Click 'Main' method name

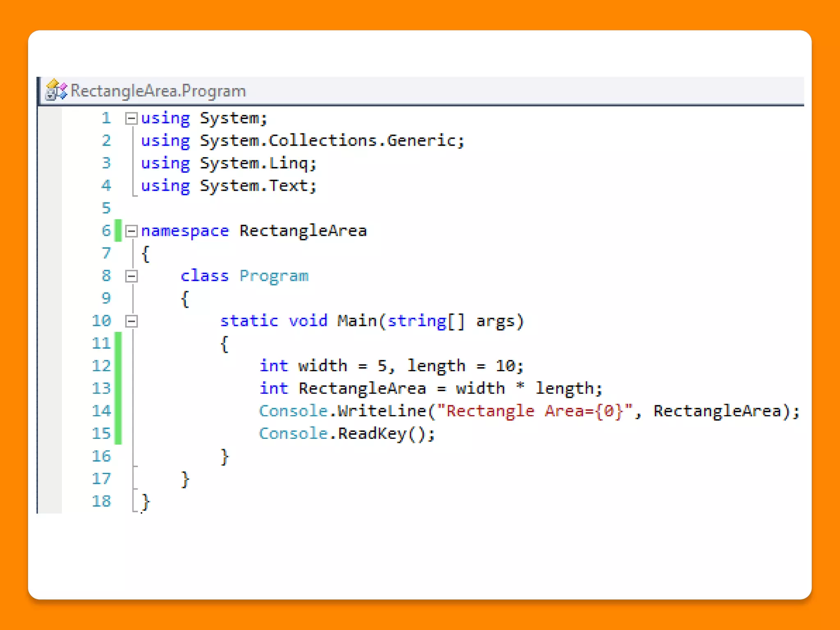coord(357,321)
